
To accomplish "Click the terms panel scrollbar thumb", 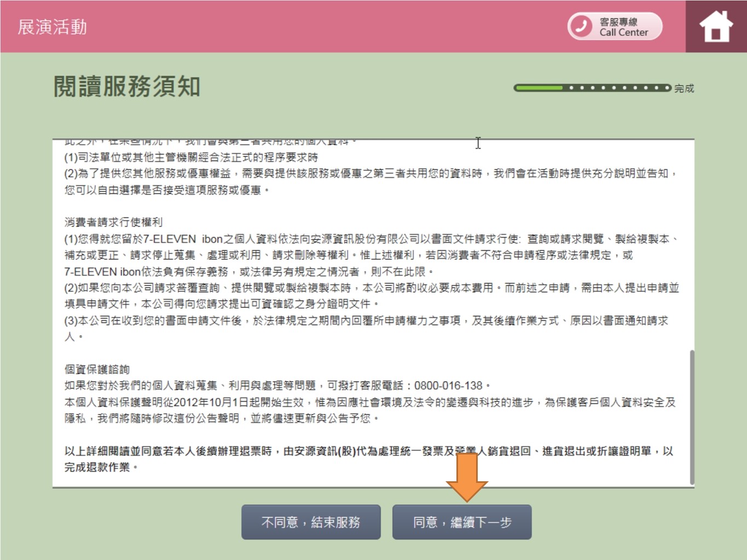I will point(692,416).
